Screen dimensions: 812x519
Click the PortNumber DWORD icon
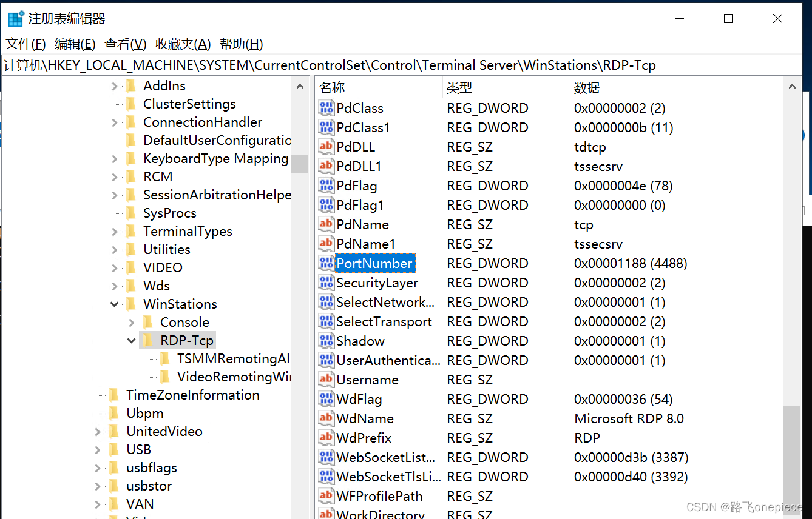(x=326, y=264)
